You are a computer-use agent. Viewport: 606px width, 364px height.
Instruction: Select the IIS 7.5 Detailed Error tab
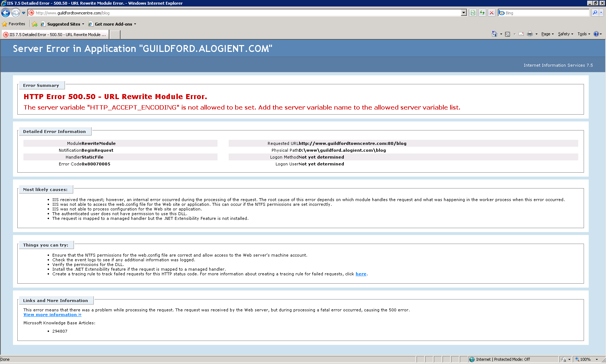point(55,35)
